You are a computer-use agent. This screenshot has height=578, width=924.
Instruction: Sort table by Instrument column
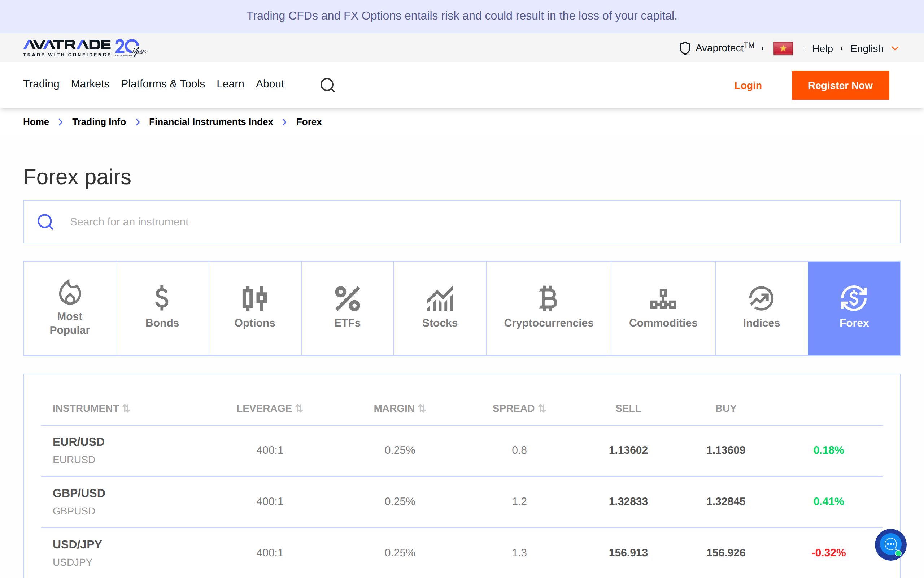pos(91,408)
